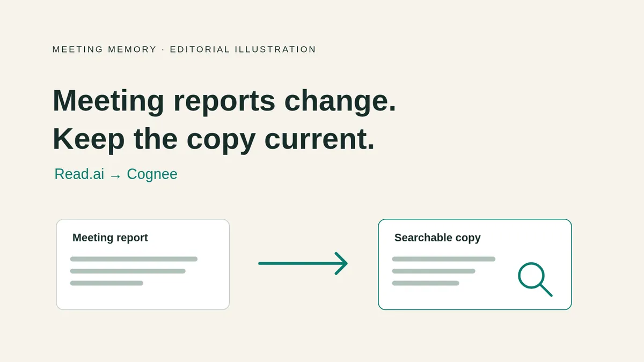Click the headline line "Keep the copy current."
Viewport: 644px width, 362px height.
pos(214,138)
